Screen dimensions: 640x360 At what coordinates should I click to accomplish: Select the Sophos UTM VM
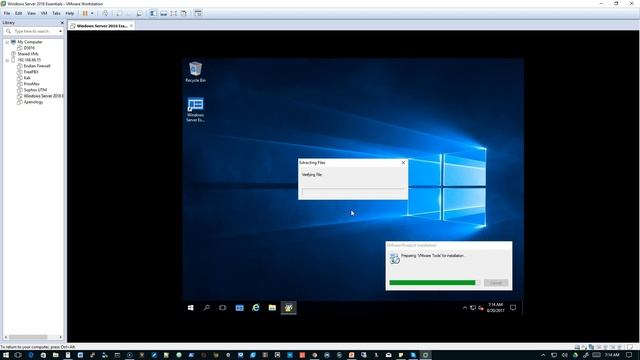pos(35,90)
